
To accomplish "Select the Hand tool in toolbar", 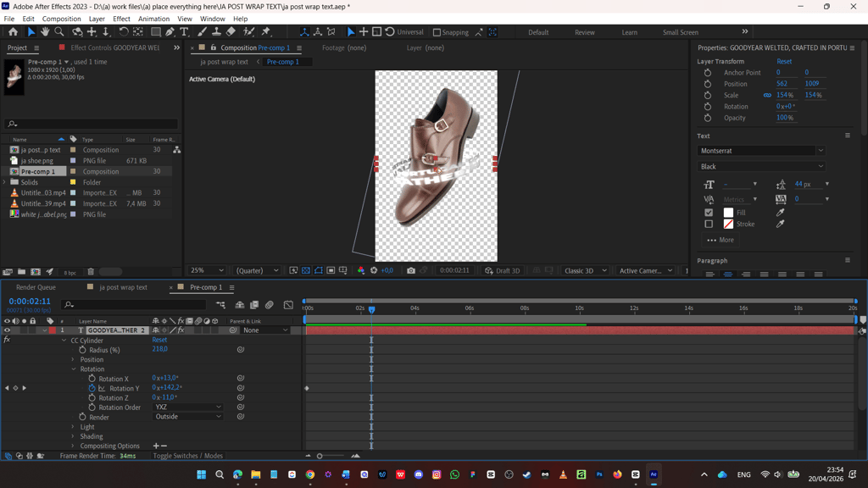I will coord(45,32).
